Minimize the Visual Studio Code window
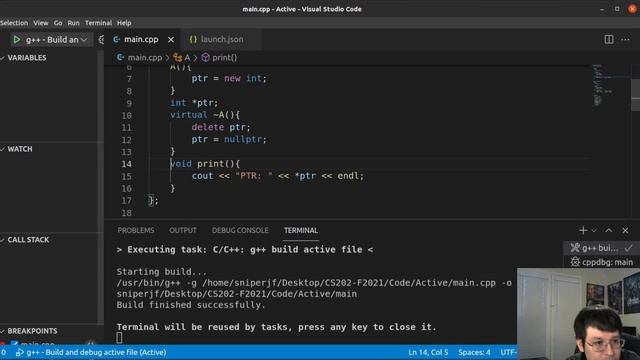This screenshot has width=640, height=360. (x=602, y=9)
